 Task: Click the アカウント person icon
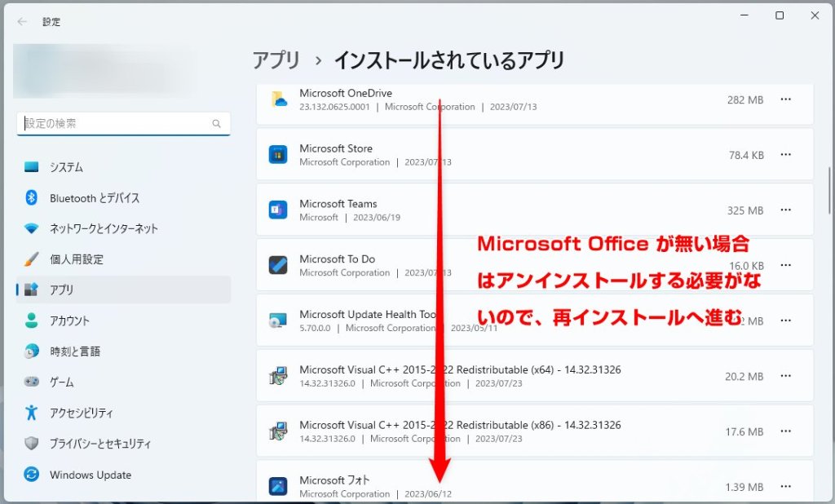pyautogui.click(x=32, y=321)
